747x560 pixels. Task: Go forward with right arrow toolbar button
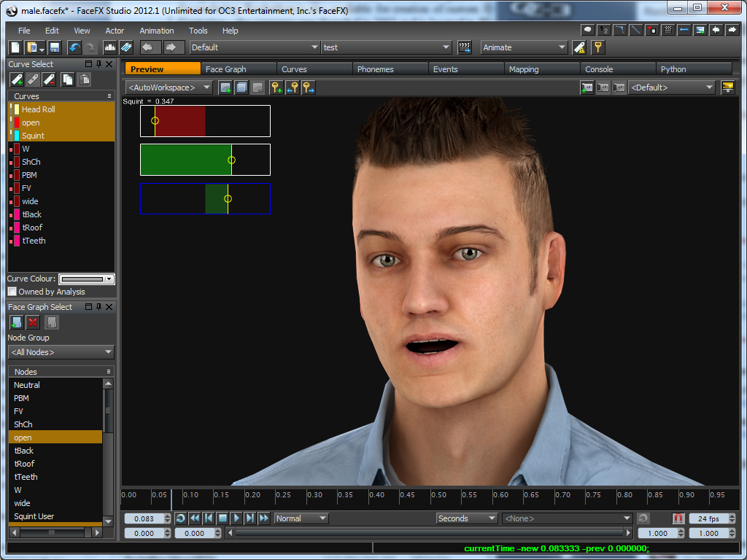click(x=173, y=47)
